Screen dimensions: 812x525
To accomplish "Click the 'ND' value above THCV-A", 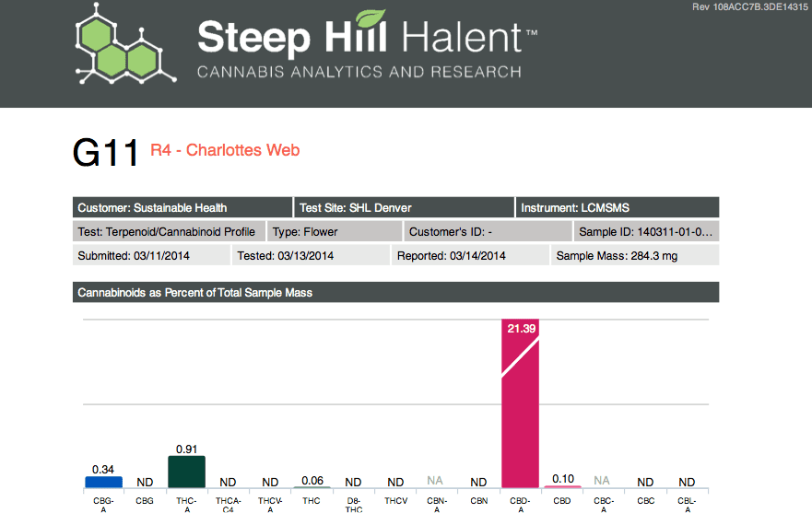I will 270,482.
